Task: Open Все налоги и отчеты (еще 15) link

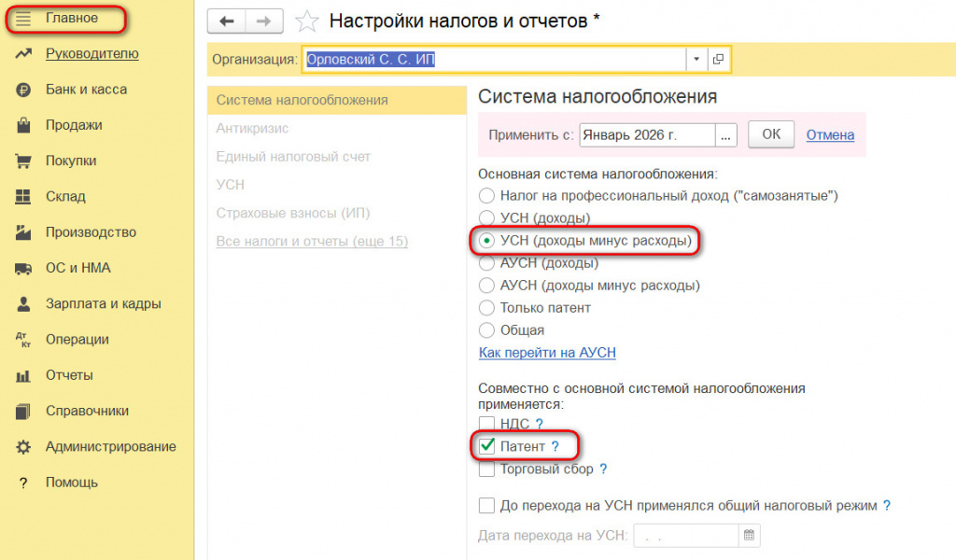Action: pos(312,242)
